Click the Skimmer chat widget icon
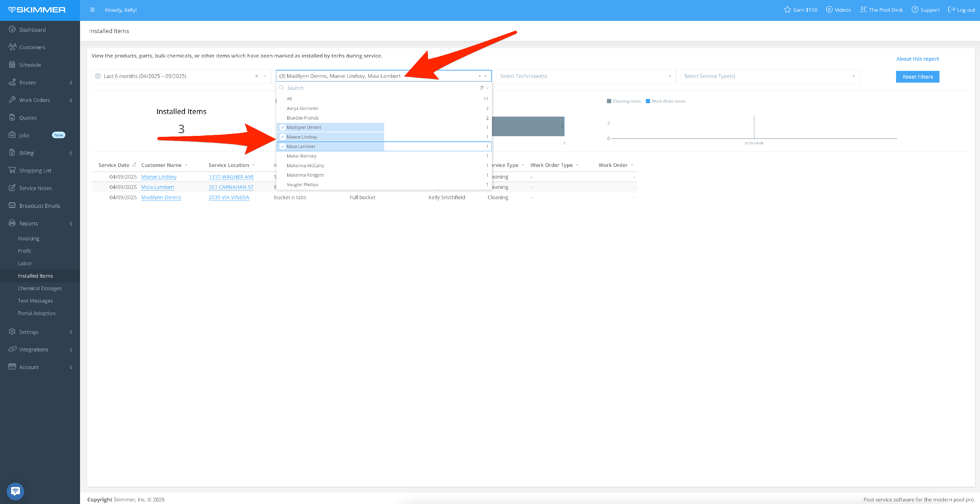 (15, 491)
